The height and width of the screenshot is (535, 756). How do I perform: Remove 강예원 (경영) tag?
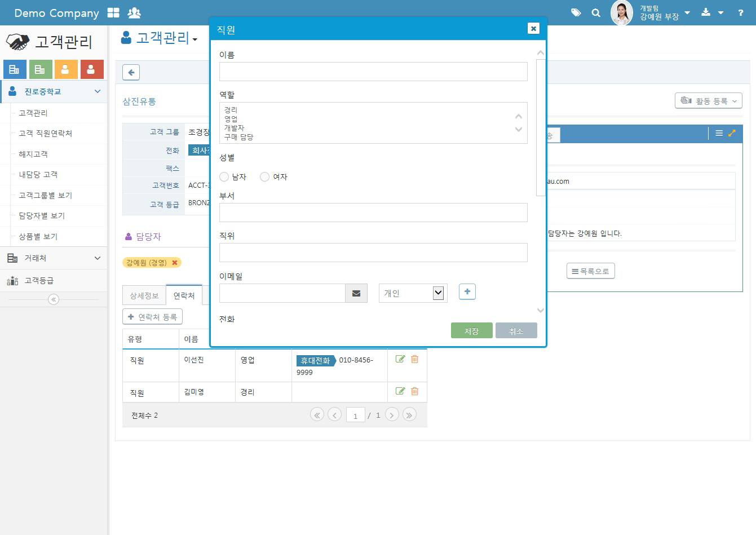[175, 263]
